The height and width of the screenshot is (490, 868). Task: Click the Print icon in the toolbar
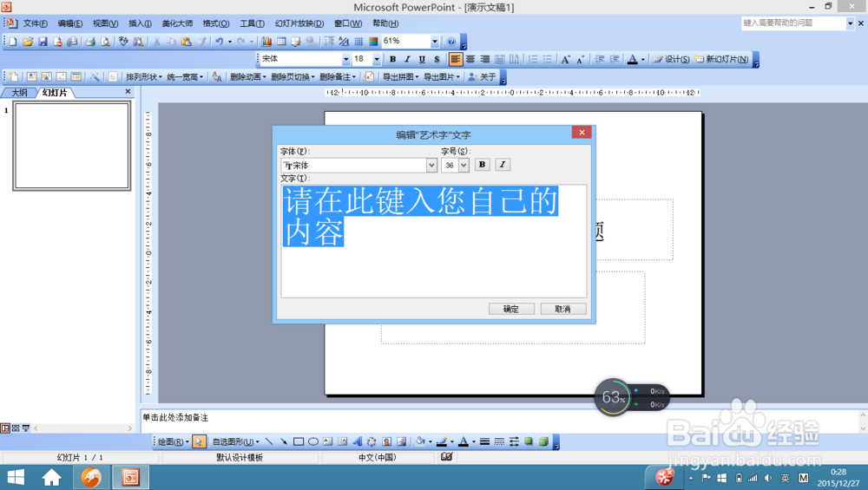coord(90,42)
